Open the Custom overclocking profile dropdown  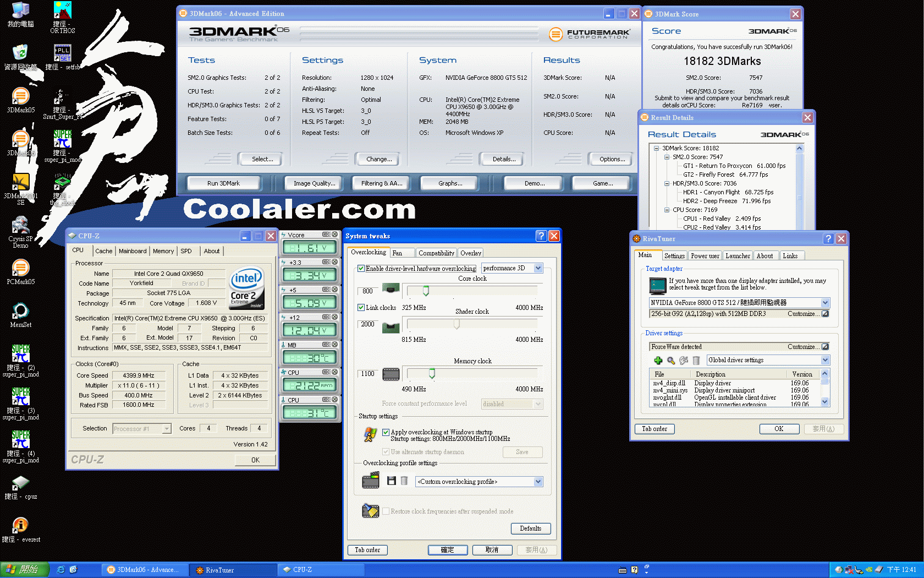(538, 482)
